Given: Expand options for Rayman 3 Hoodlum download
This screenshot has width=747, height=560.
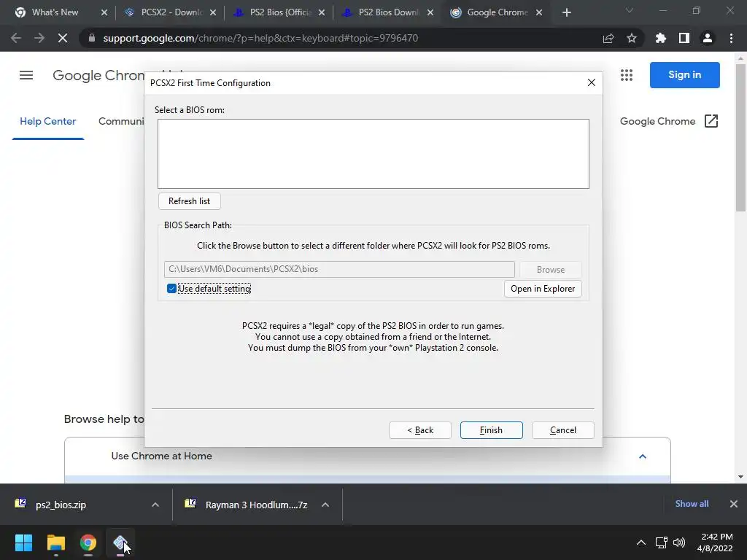Looking at the screenshot, I should (x=325, y=505).
